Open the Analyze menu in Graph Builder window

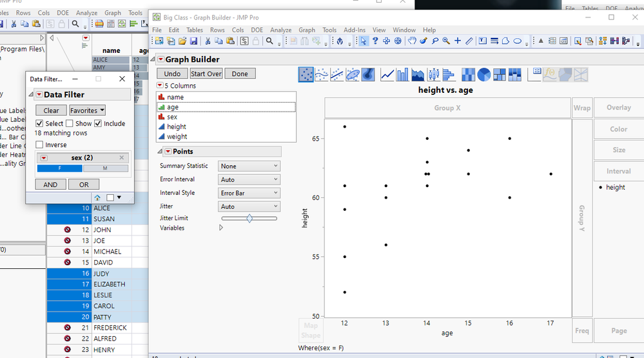pos(281,30)
